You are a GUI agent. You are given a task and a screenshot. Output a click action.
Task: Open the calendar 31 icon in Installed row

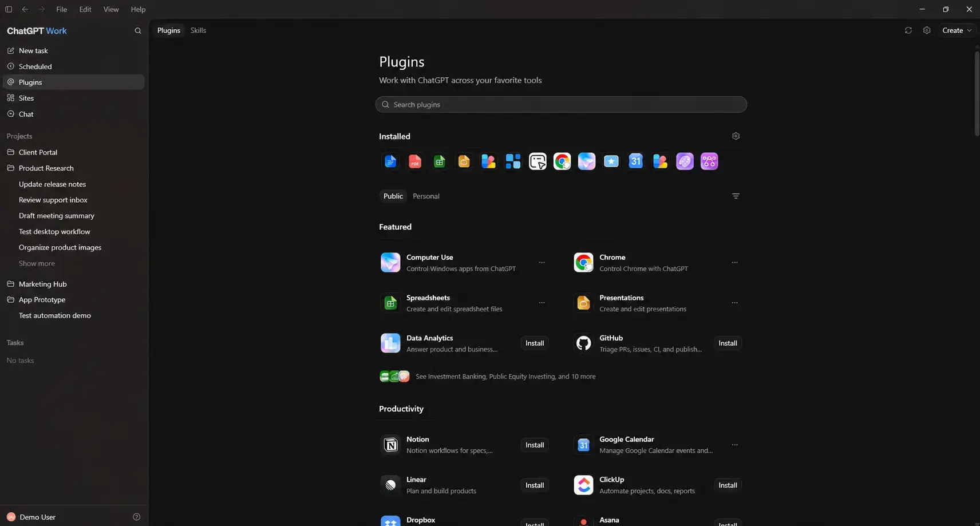pos(636,161)
